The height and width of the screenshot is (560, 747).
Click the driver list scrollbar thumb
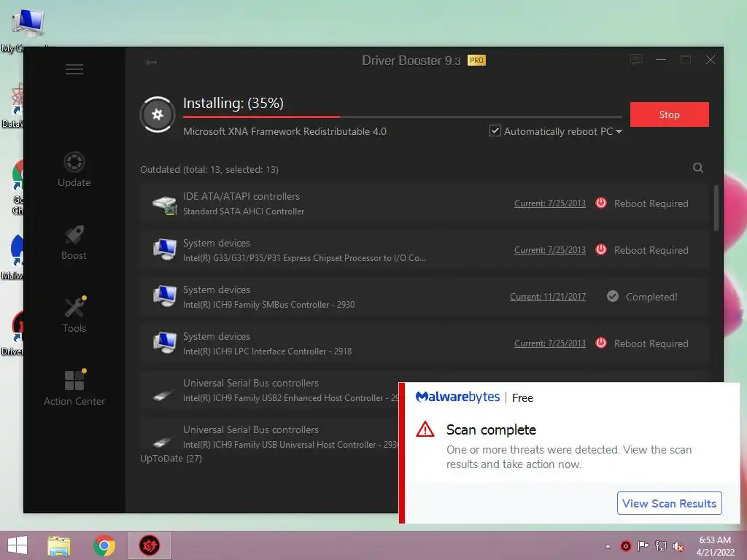[716, 208]
